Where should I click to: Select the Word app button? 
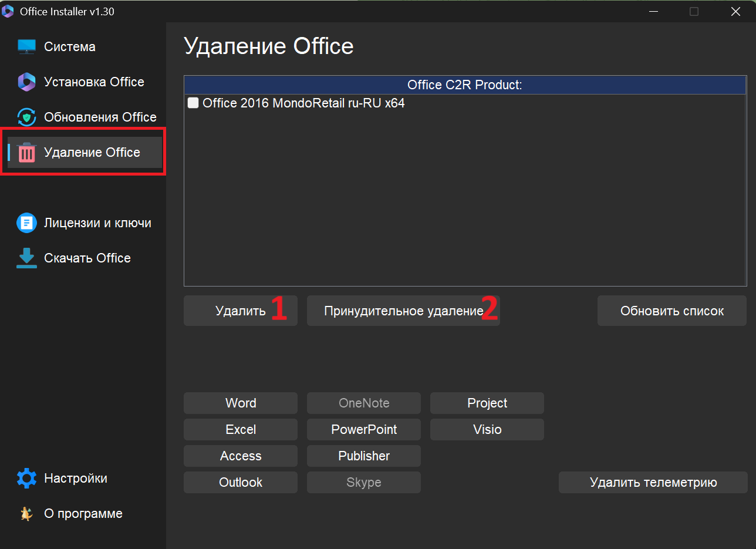(241, 403)
